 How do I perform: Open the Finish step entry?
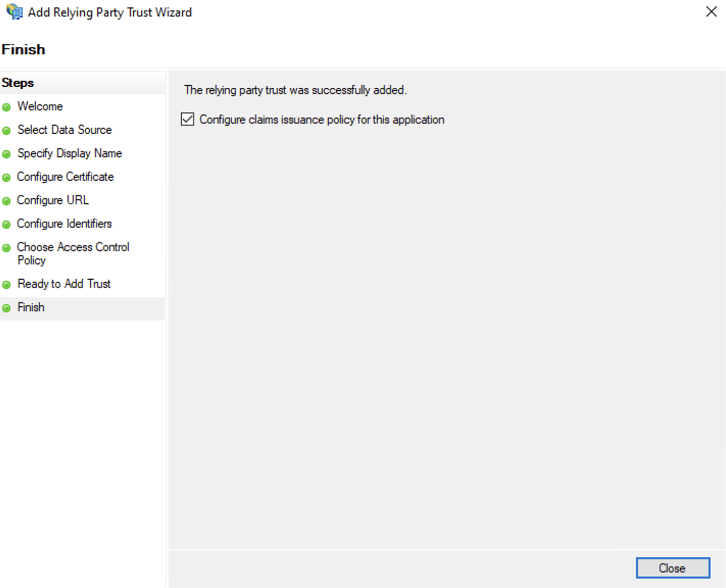point(31,307)
